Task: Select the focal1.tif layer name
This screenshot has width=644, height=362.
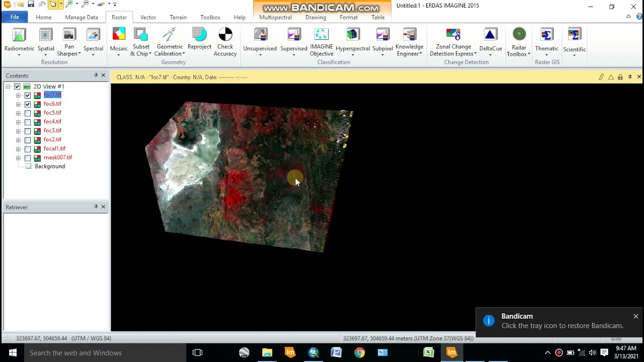Action: tap(55, 149)
